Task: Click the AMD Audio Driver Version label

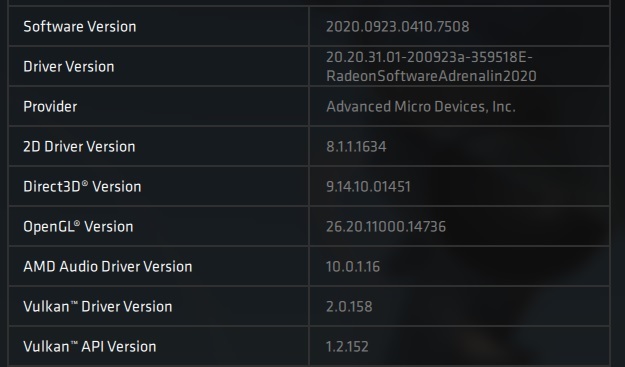Action: tap(108, 267)
